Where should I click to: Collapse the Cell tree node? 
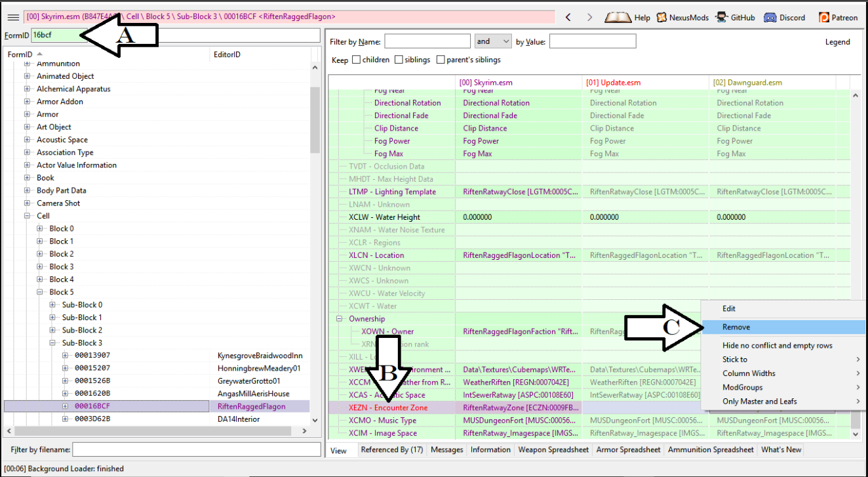coord(28,216)
